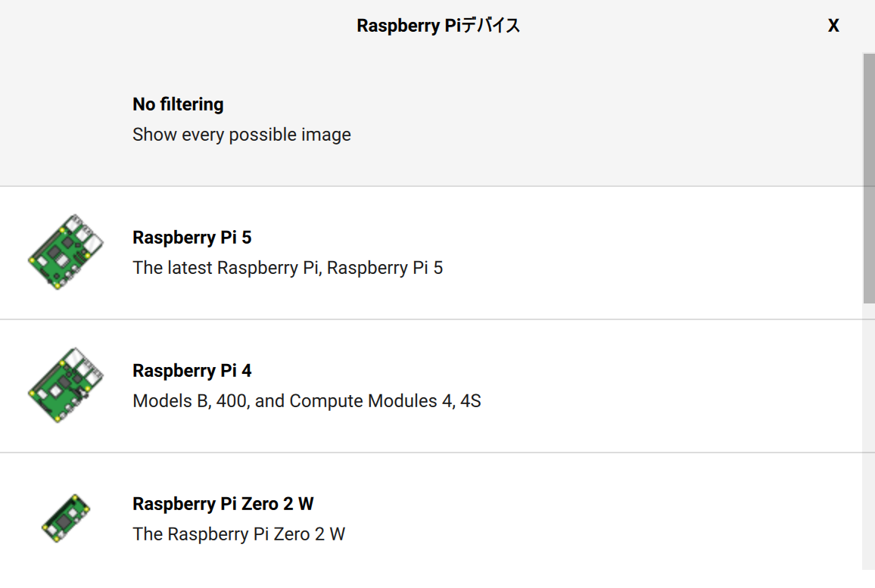Click the text The latest Raspberry Pi
The image size is (875, 588).
(288, 267)
